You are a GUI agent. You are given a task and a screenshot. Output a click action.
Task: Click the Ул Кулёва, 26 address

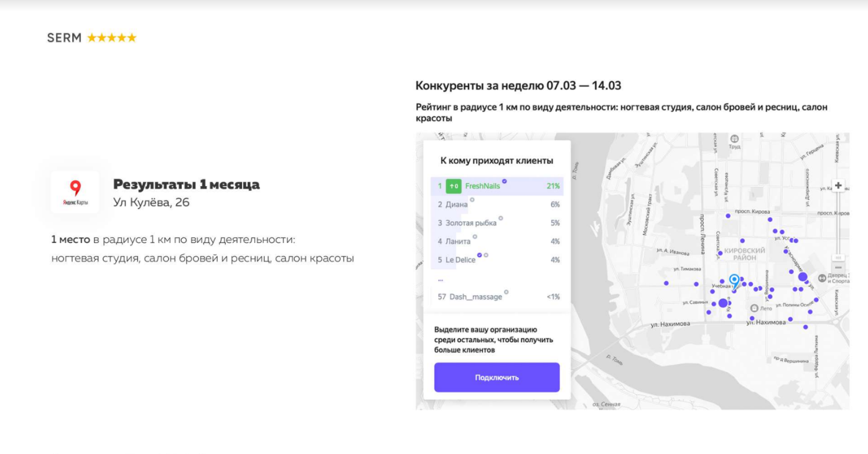pos(151,202)
